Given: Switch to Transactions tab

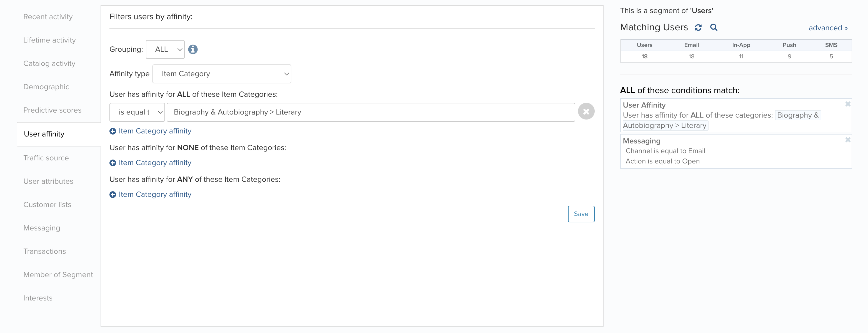Looking at the screenshot, I should coord(44,252).
